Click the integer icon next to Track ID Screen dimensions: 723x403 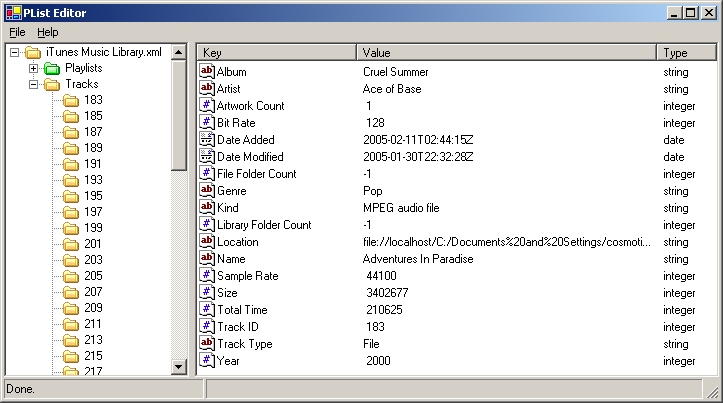[208, 327]
